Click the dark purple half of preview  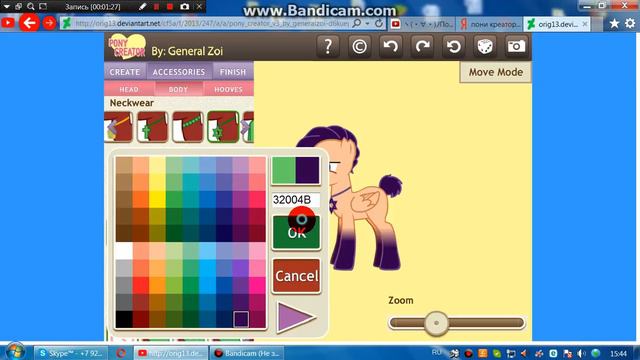(307, 170)
